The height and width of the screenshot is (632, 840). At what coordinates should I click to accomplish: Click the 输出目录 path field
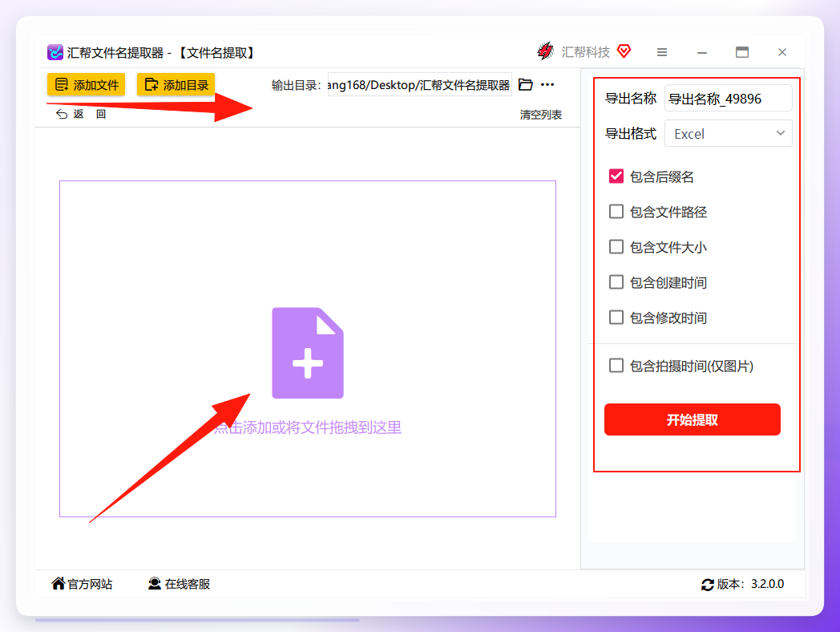[419, 85]
